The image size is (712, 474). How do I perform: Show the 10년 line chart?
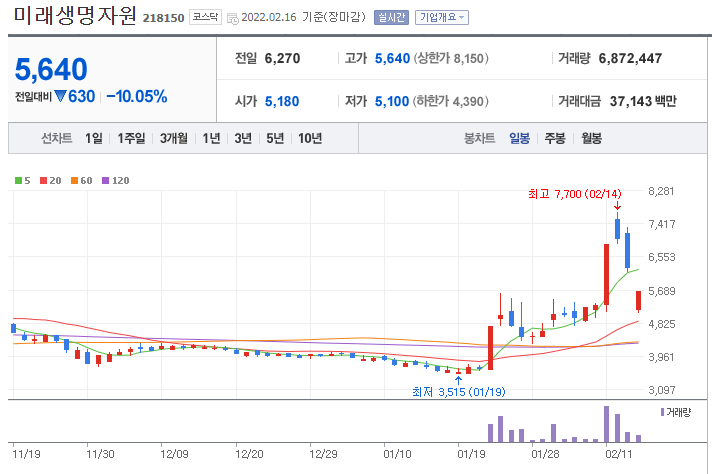pyautogui.click(x=310, y=138)
